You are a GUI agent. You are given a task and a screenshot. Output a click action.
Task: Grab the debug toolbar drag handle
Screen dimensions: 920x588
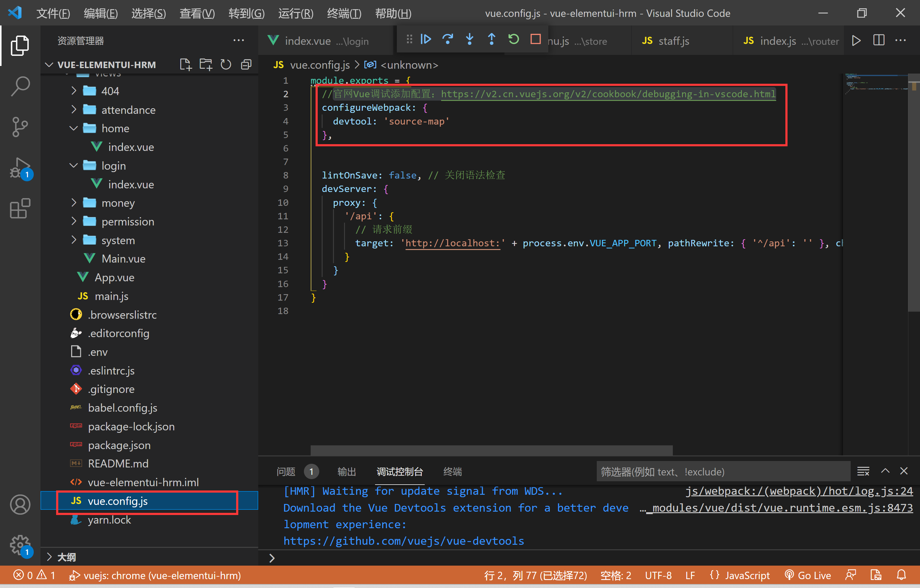(409, 39)
